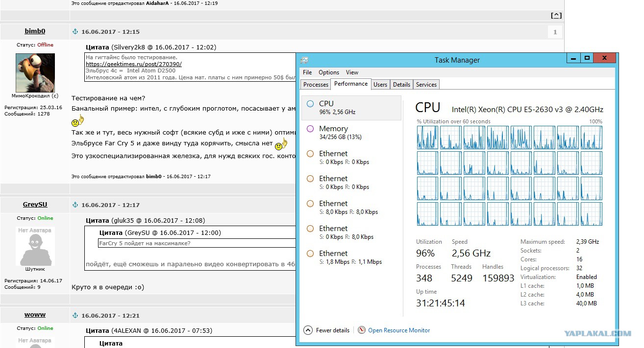The image size is (644, 348).
Task: Click the Offline status under bimb0
Action: 46,45
